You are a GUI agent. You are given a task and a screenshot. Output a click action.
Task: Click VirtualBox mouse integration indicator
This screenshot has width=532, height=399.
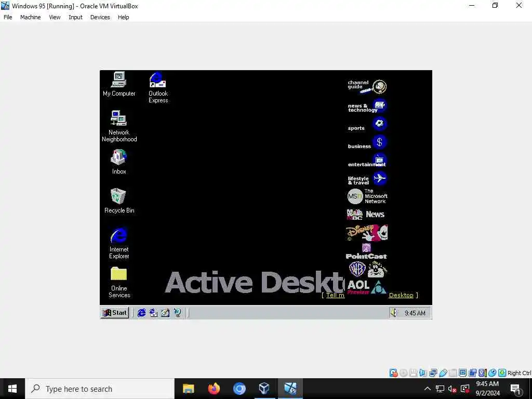point(493,373)
